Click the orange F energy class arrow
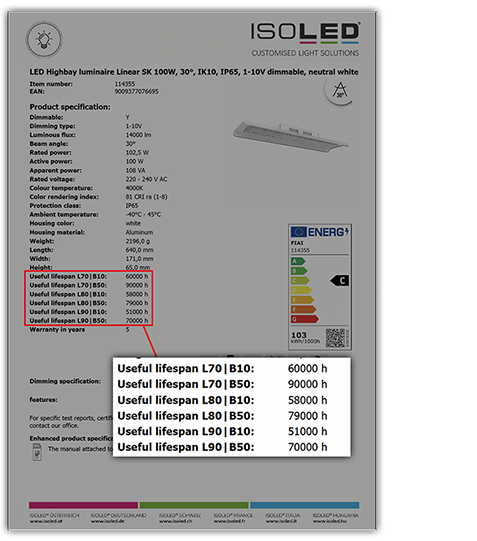 (x=303, y=309)
